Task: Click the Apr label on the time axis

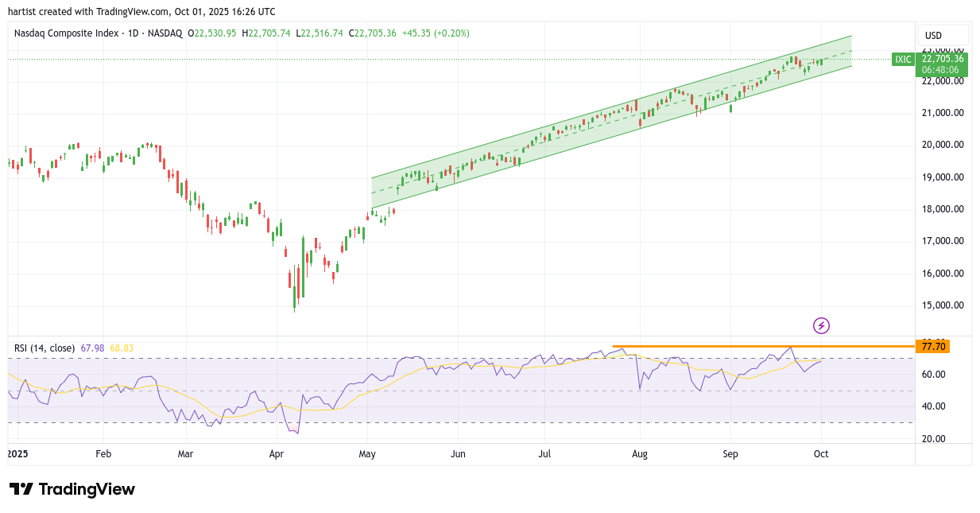Action: [x=277, y=454]
